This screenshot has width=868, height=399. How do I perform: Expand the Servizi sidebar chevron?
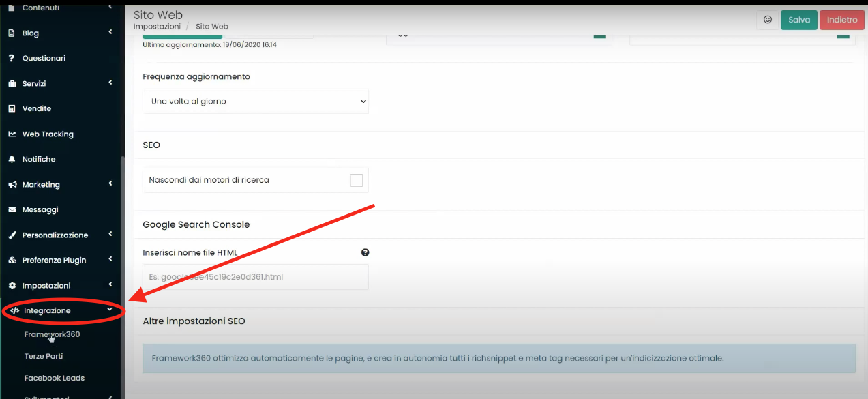(x=110, y=83)
